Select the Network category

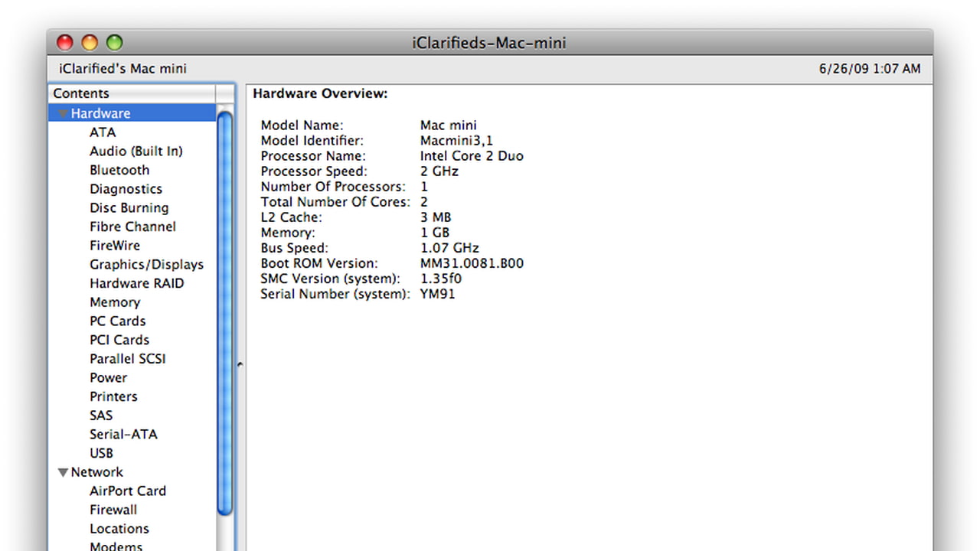coord(96,472)
